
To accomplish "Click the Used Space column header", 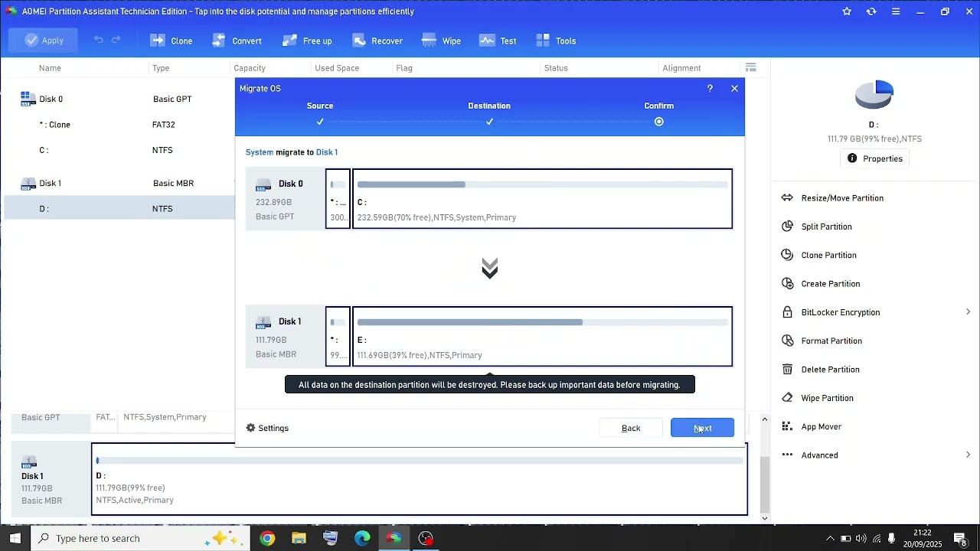I will click(x=337, y=68).
